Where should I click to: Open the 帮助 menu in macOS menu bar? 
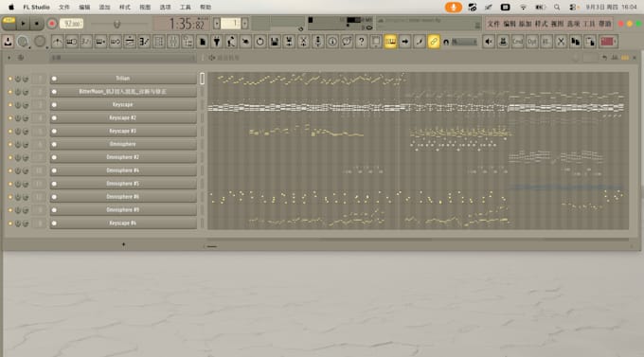pyautogui.click(x=206, y=7)
